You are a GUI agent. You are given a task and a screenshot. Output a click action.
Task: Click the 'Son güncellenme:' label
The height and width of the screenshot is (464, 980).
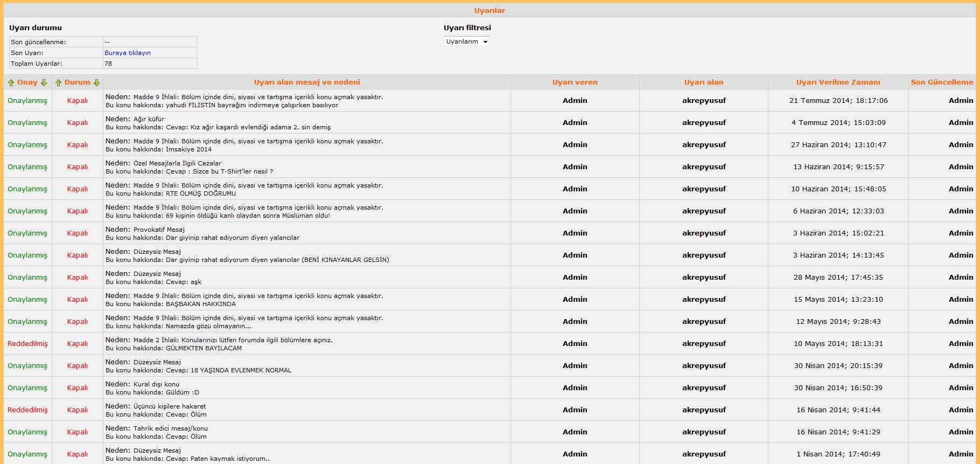[x=38, y=42]
